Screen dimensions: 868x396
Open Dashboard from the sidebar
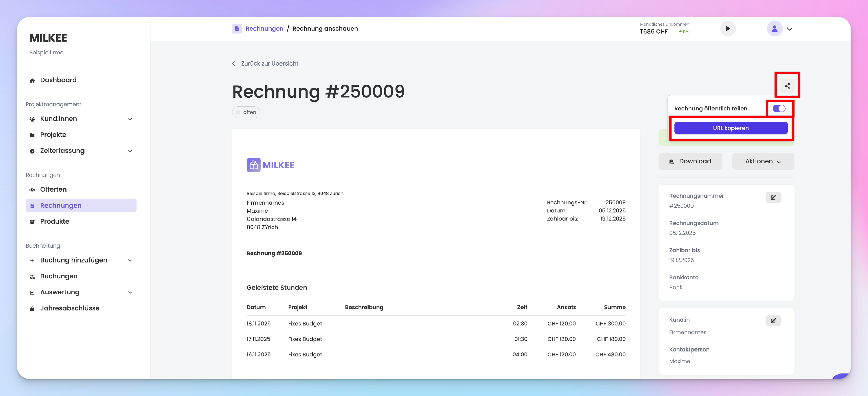(58, 80)
